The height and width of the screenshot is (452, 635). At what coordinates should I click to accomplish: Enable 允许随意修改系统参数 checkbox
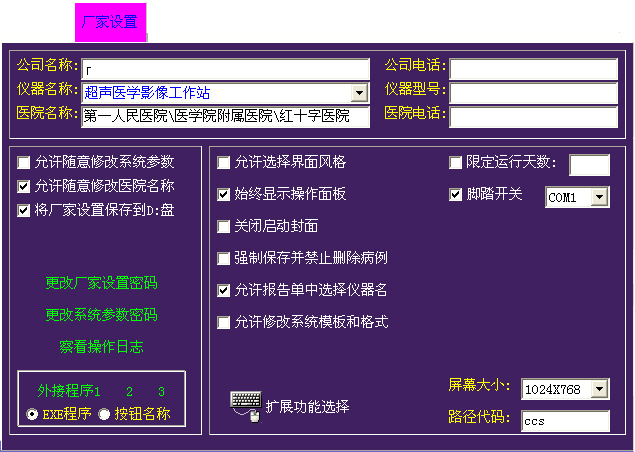24,161
